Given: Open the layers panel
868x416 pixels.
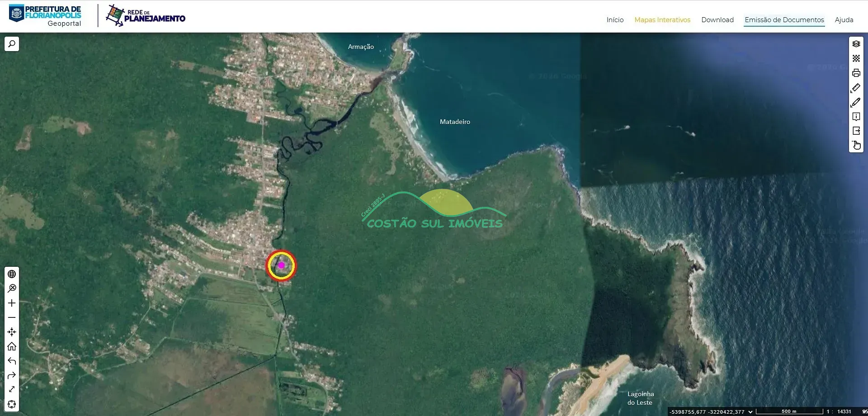Looking at the screenshot, I should click(856, 44).
